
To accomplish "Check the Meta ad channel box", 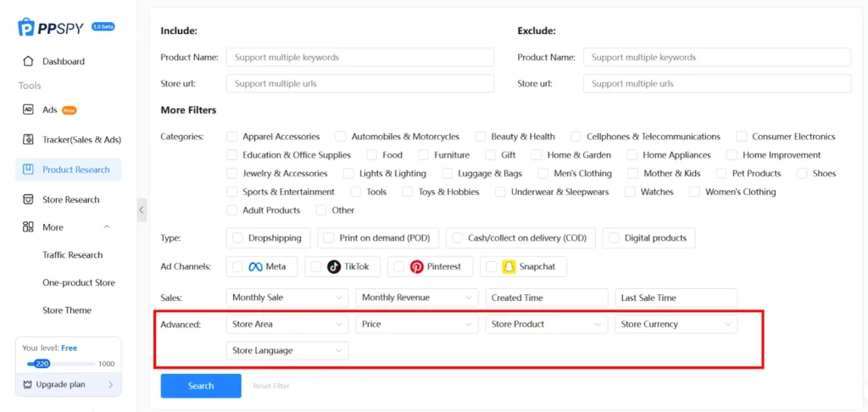I will 238,267.
